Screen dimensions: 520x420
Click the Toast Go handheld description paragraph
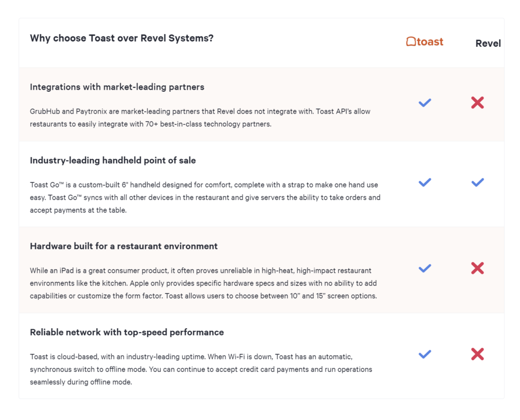205,197
